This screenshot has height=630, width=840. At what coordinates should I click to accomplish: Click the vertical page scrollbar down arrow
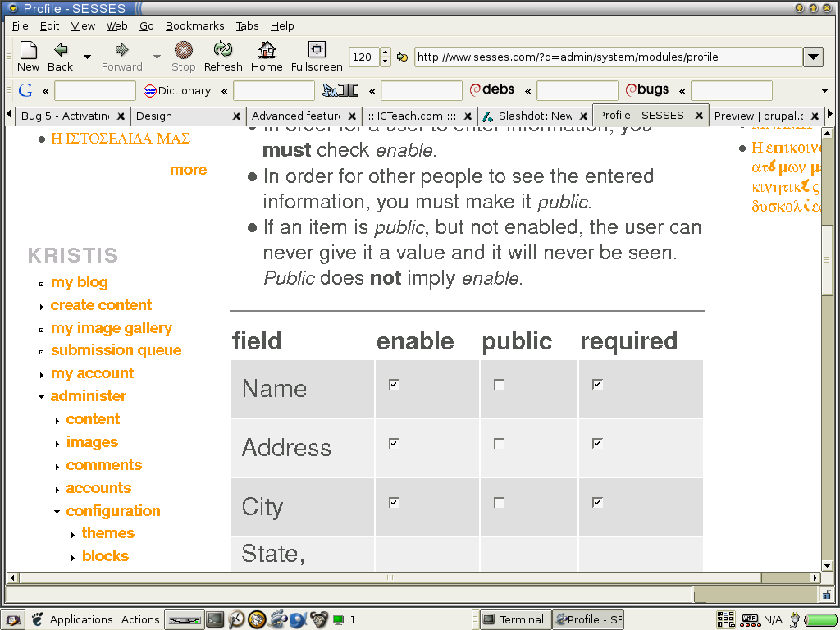[x=828, y=564]
